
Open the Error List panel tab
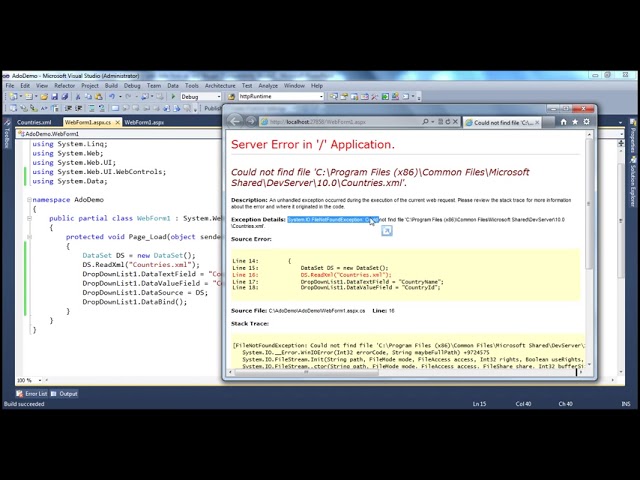click(32, 394)
